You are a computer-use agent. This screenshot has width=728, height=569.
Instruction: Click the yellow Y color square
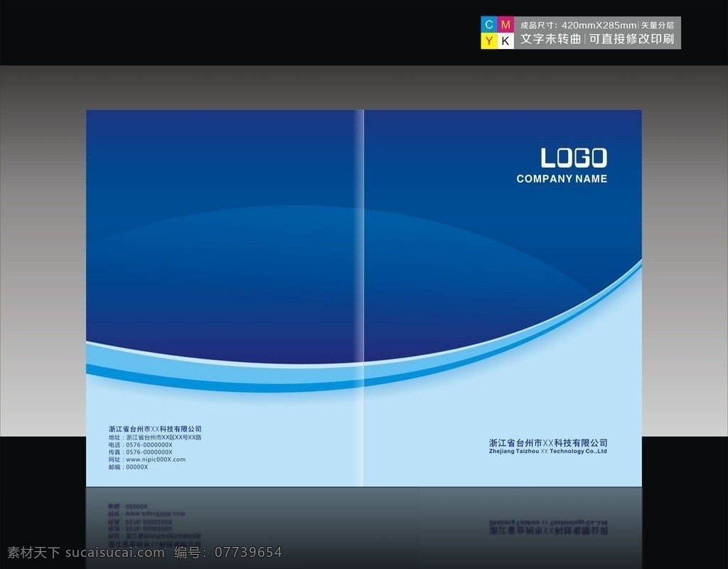pyautogui.click(x=489, y=41)
